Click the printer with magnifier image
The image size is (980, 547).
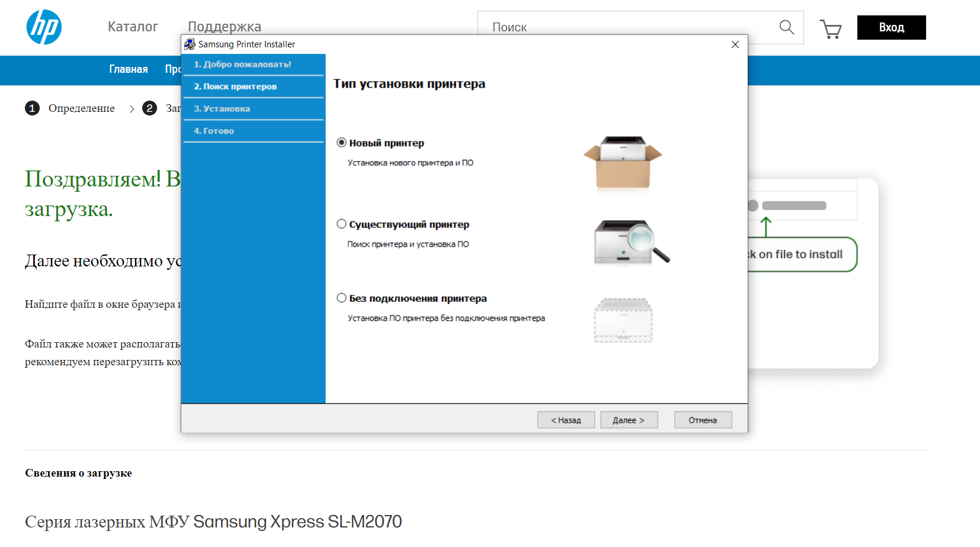coord(632,242)
